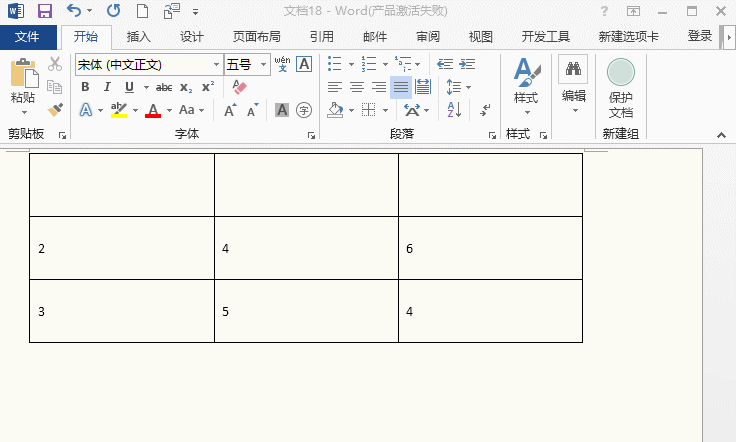Click enclosed character 字 icon
This screenshot has height=442, width=736.
click(304, 110)
